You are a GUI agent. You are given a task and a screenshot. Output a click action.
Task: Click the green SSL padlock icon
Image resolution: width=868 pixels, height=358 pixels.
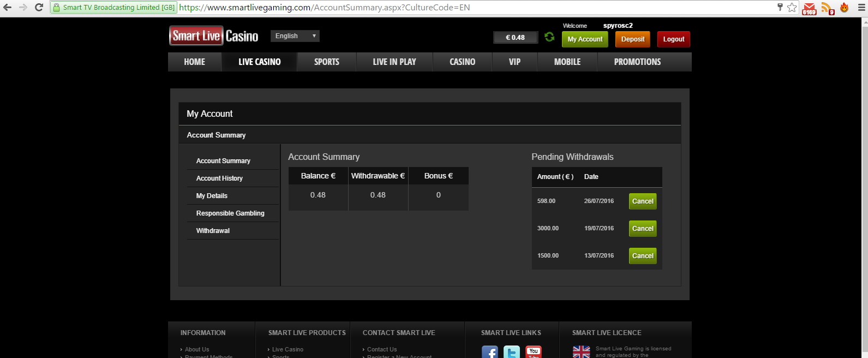pyautogui.click(x=56, y=8)
